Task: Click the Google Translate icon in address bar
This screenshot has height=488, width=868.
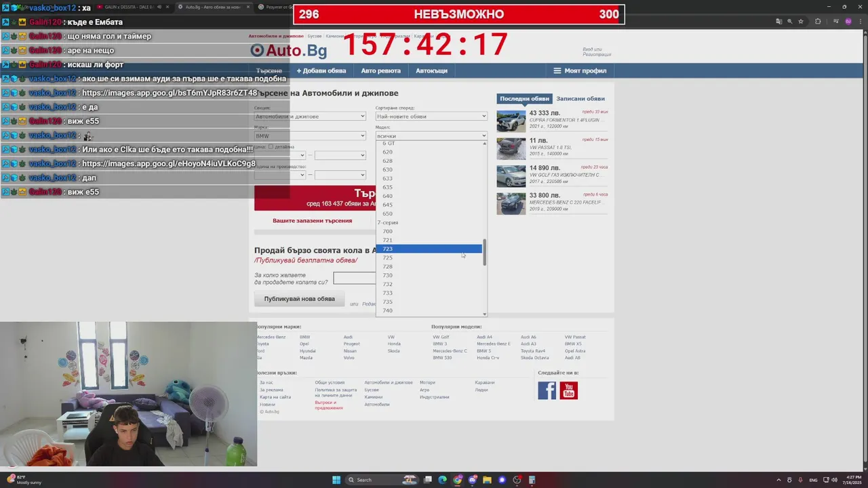Action: point(779,22)
